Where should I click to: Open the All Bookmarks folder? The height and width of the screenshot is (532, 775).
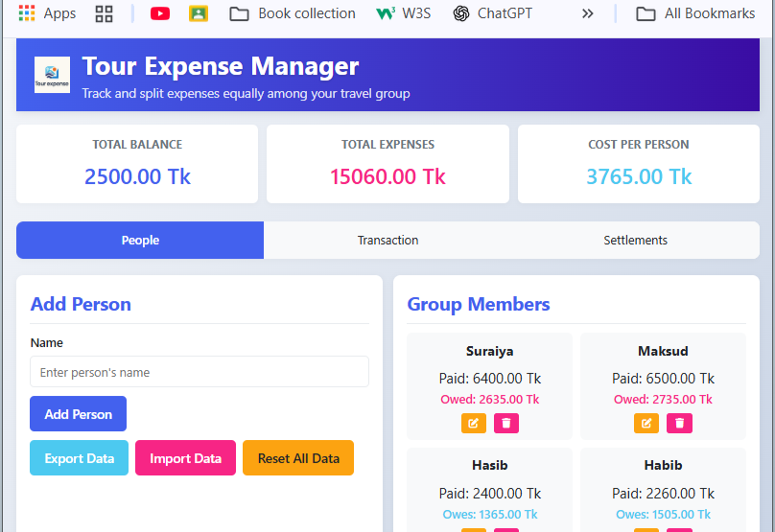[x=695, y=13]
